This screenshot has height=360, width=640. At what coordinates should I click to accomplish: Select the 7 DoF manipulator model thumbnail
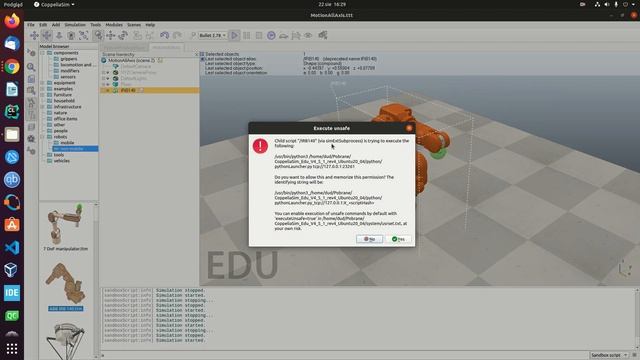click(x=65, y=225)
